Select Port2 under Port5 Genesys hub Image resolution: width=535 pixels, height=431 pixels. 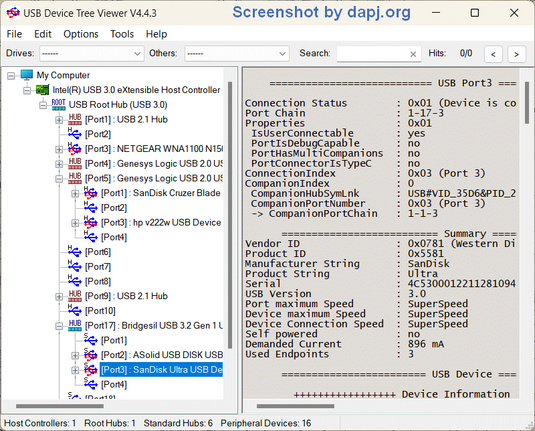114,207
